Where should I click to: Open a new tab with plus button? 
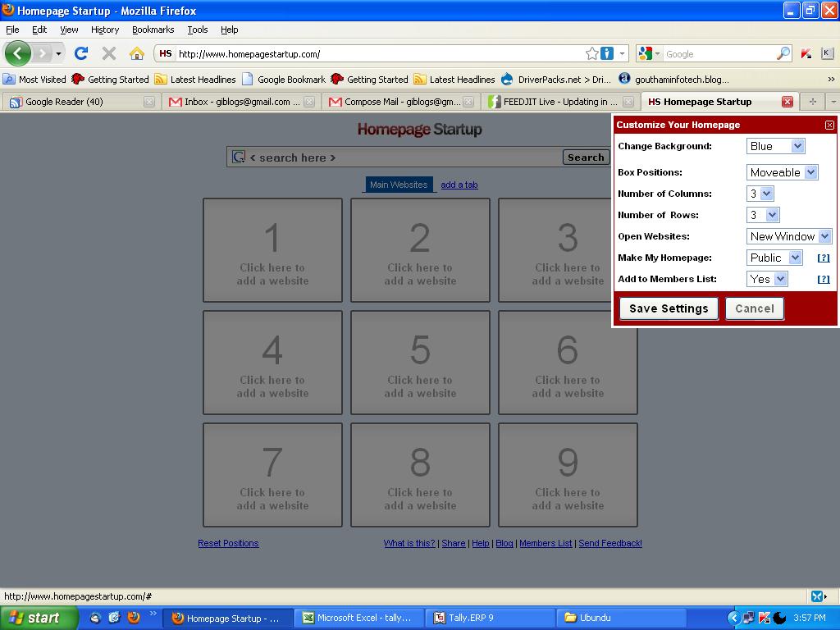813,102
